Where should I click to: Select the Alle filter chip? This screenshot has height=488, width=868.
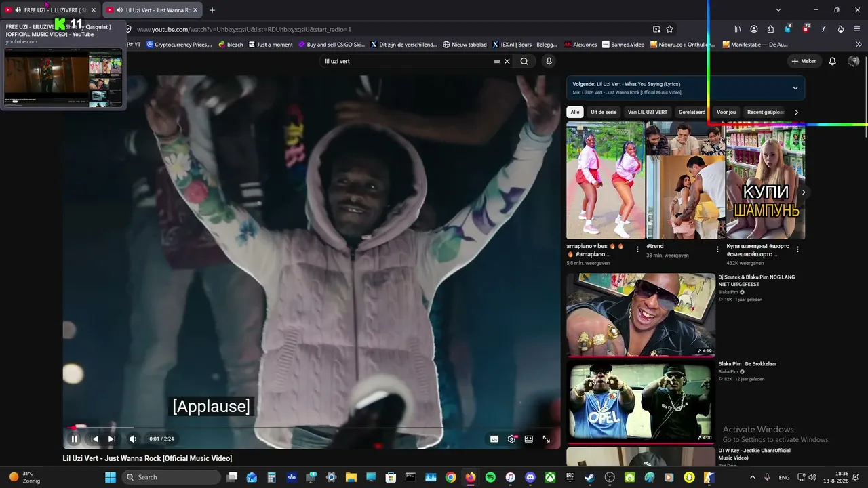[575, 112]
